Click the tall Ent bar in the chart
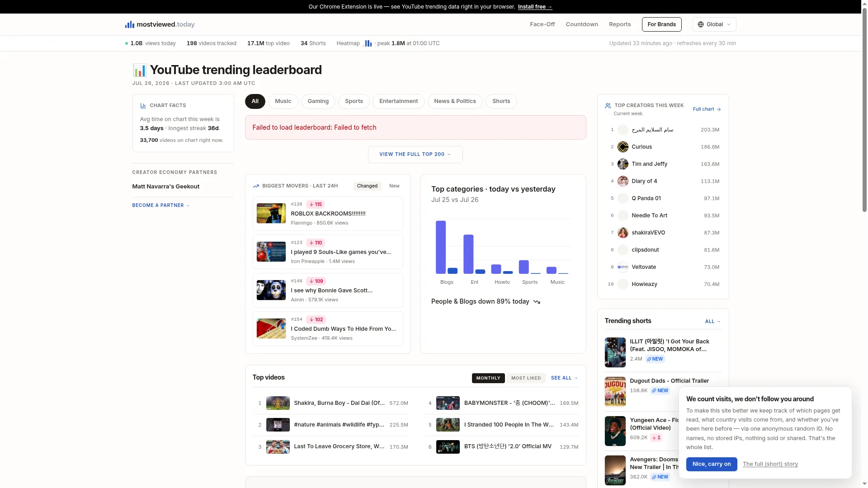Screen dimensions: 868x488 468,254
